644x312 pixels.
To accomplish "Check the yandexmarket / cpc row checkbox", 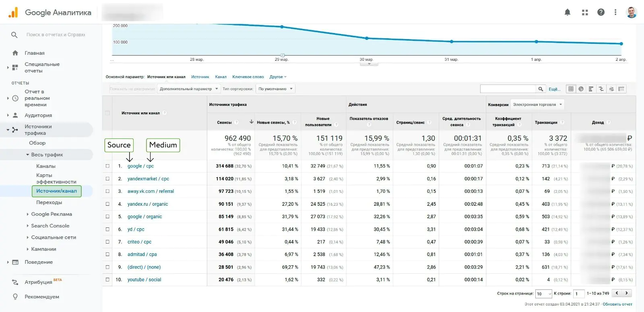I will tap(107, 179).
